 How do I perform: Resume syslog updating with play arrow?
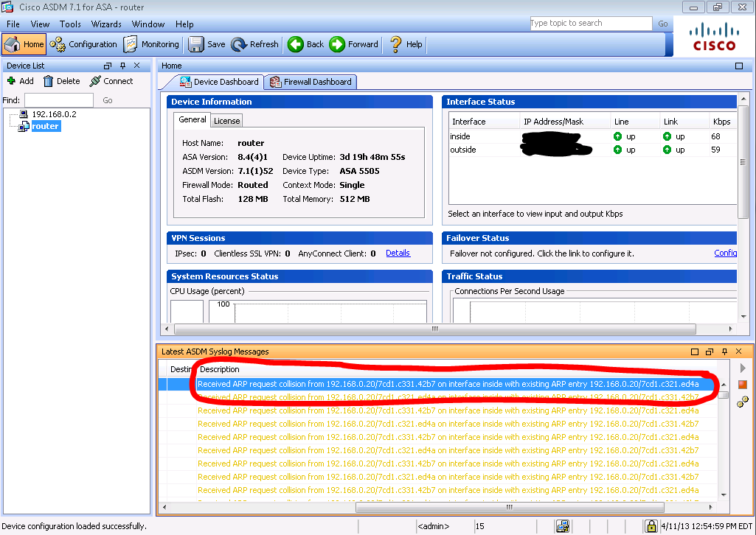pyautogui.click(x=743, y=368)
